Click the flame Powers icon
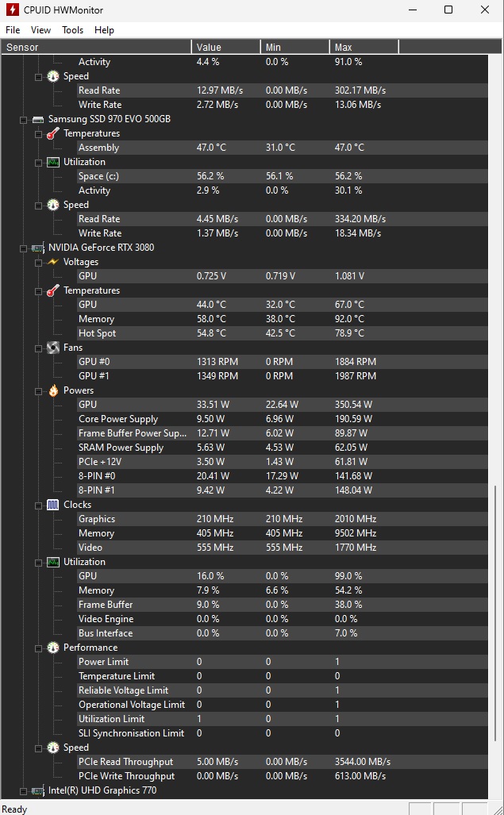This screenshot has height=815, width=504. (53, 390)
